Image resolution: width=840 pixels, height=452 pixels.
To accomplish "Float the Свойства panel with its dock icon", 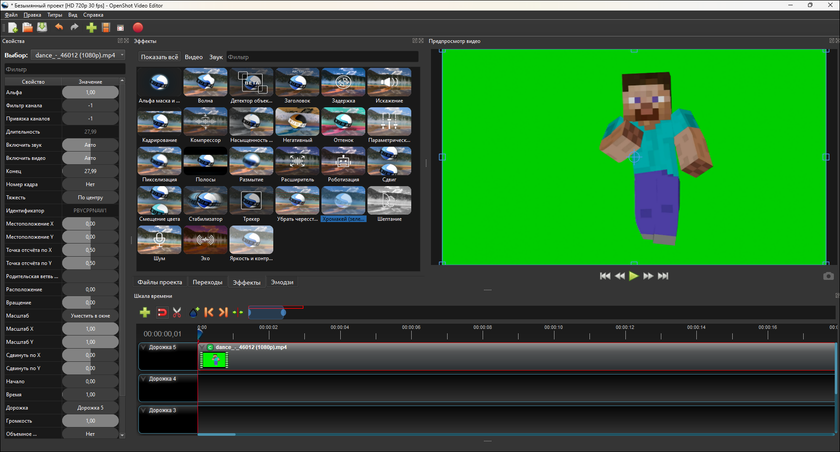I will point(121,41).
